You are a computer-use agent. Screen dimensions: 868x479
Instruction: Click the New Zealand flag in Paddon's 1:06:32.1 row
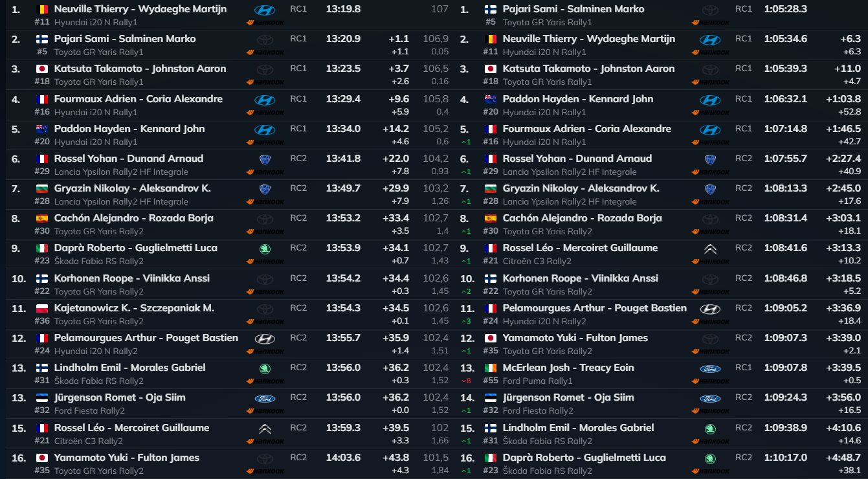491,99
